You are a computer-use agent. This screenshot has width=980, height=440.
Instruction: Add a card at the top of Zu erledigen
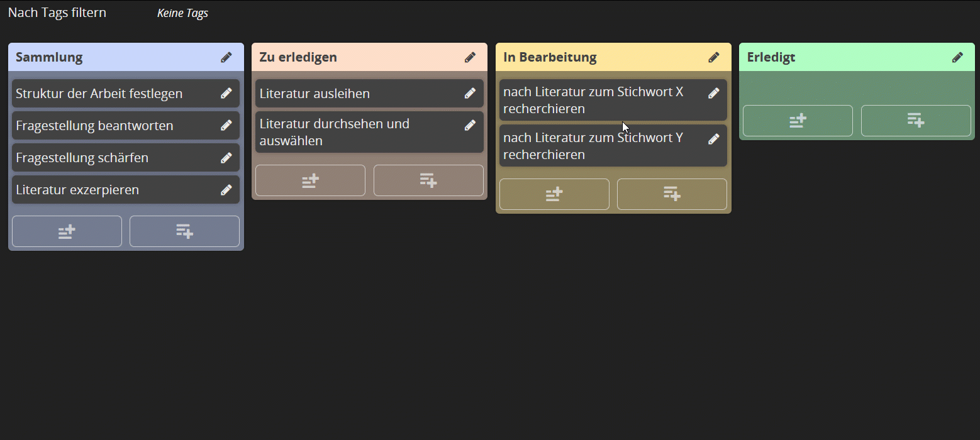pos(310,180)
